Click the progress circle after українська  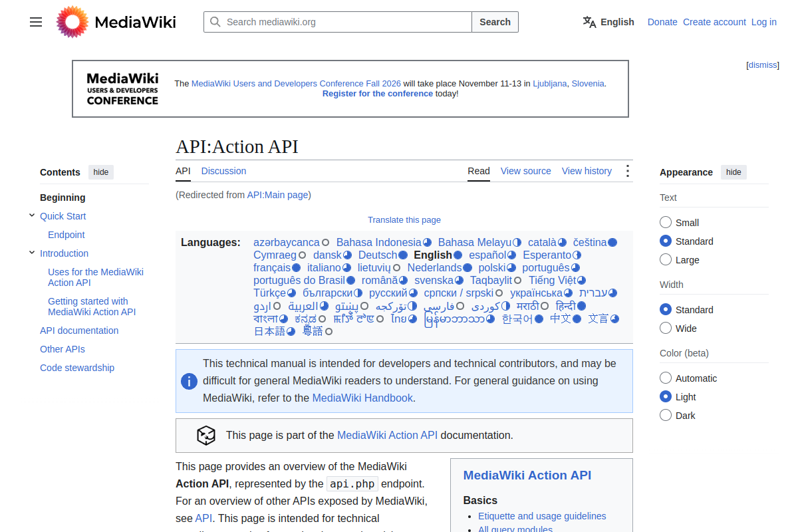pos(568,293)
